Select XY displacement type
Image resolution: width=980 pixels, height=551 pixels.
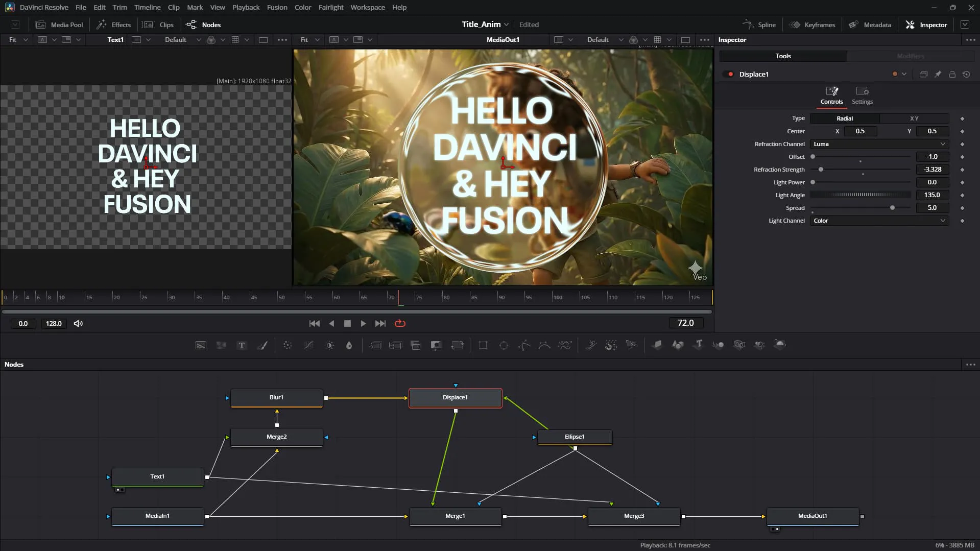[x=914, y=118]
